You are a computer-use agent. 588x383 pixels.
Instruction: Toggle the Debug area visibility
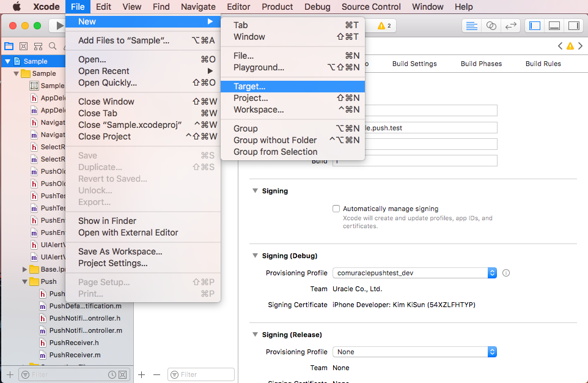554,26
